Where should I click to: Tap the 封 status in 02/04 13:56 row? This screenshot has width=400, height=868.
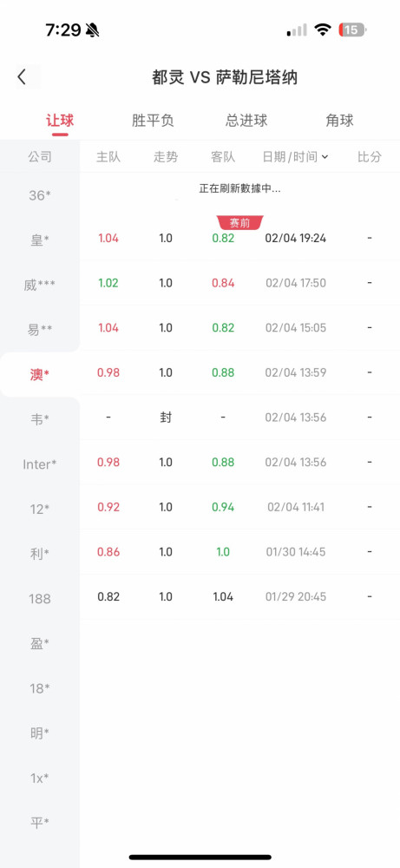click(166, 418)
